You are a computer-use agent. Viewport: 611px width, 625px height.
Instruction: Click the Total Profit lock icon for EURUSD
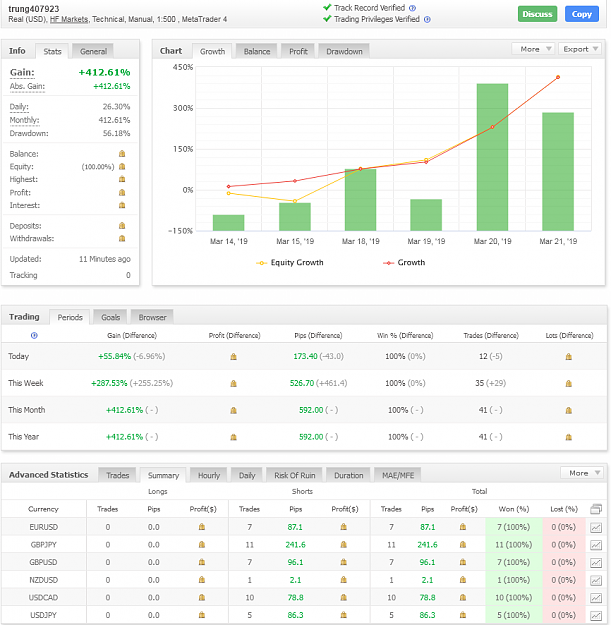tap(463, 527)
